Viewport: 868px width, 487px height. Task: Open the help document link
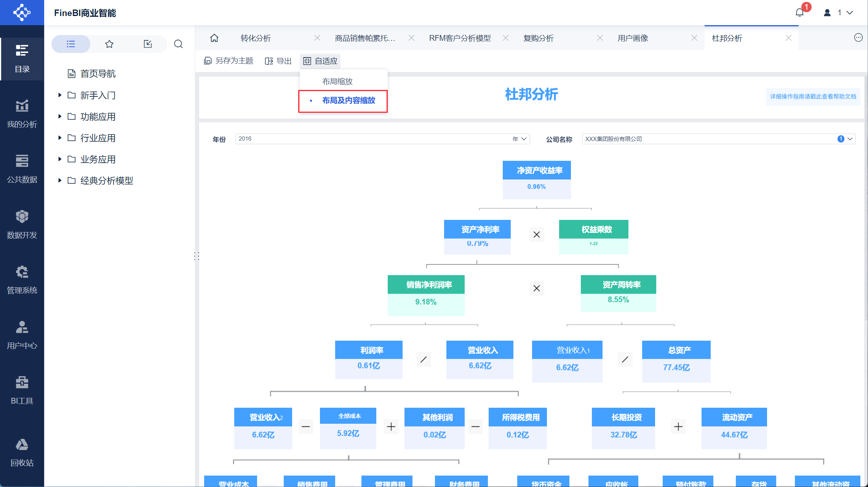813,96
